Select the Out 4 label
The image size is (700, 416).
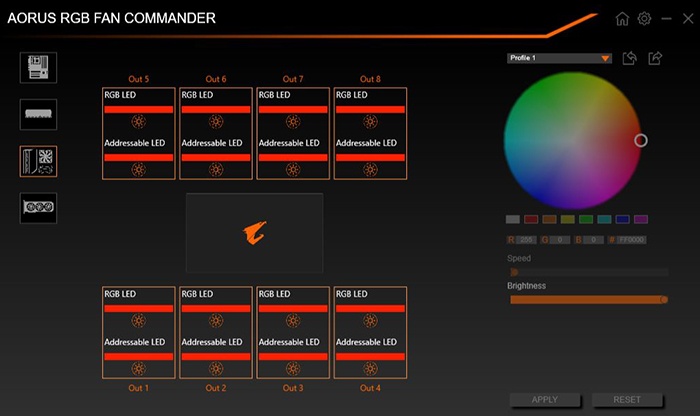tap(370, 388)
